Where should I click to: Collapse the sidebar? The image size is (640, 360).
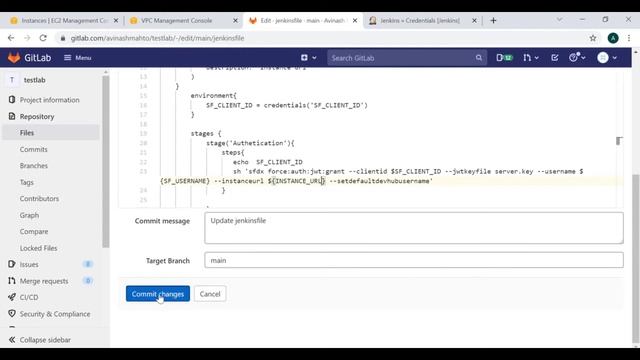pyautogui.click(x=40, y=340)
